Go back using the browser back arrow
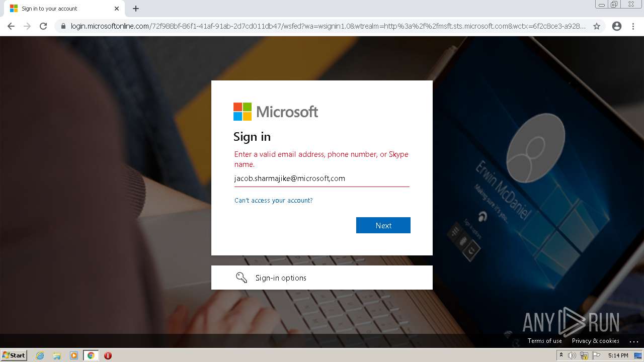Image resolution: width=644 pixels, height=362 pixels. (11, 26)
